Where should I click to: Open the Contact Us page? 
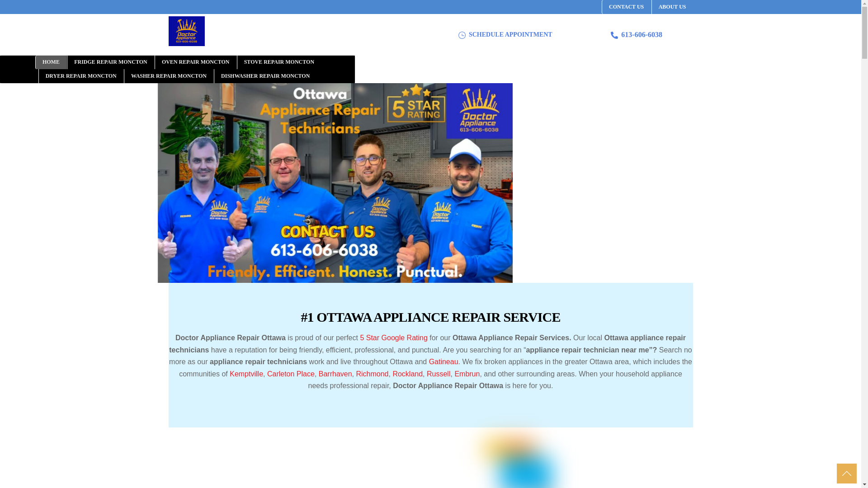click(x=626, y=7)
